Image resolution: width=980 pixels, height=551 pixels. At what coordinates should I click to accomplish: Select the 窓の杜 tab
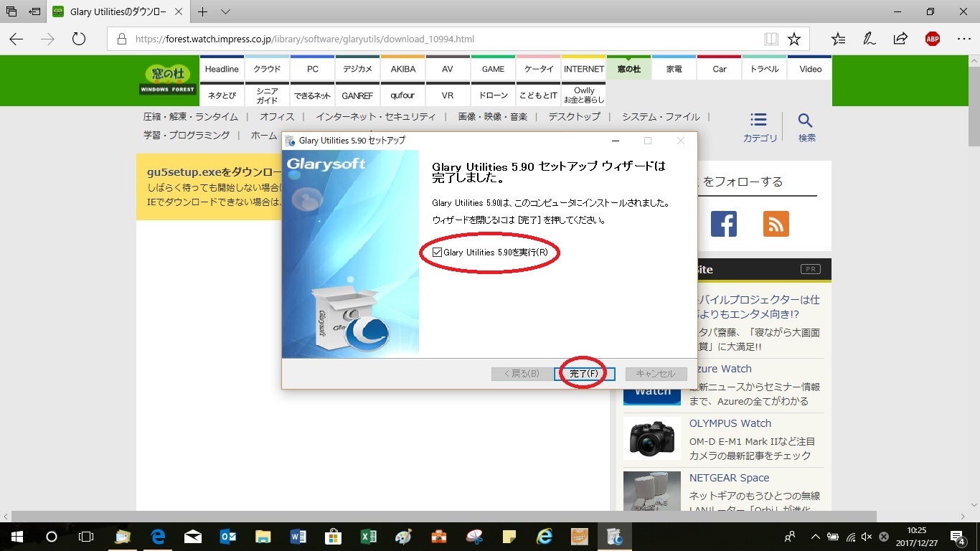pyautogui.click(x=628, y=69)
